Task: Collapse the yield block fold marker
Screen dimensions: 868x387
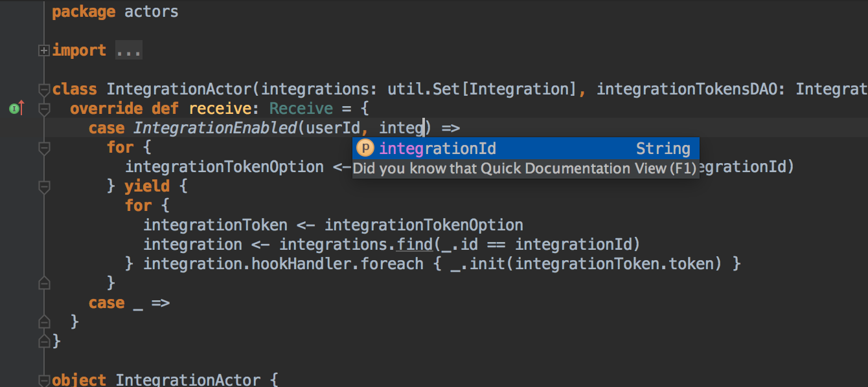Action: (44, 187)
